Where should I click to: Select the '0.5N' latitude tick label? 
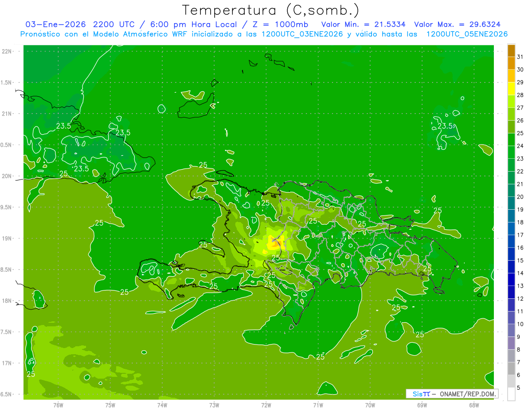[x=7, y=145]
